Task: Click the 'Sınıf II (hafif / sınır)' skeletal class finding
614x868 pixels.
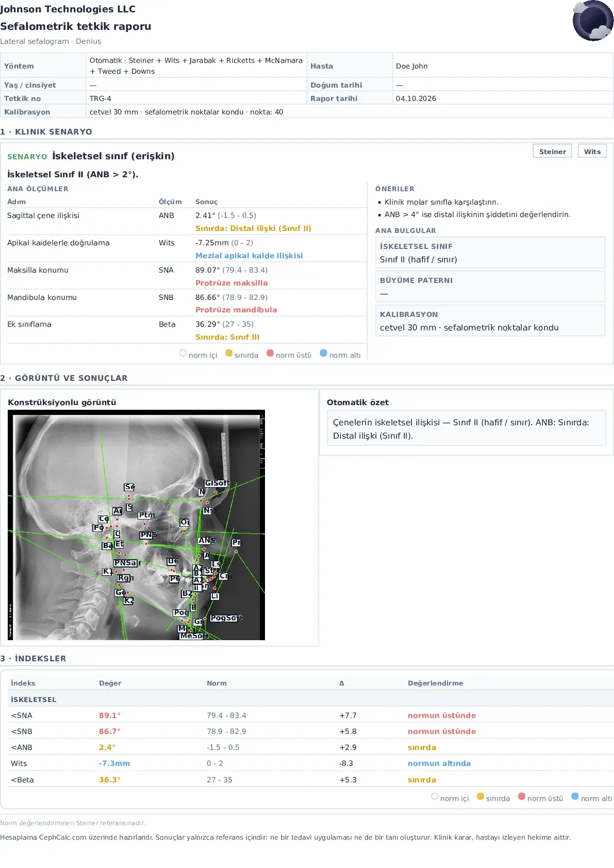Action: pyautogui.click(x=419, y=259)
